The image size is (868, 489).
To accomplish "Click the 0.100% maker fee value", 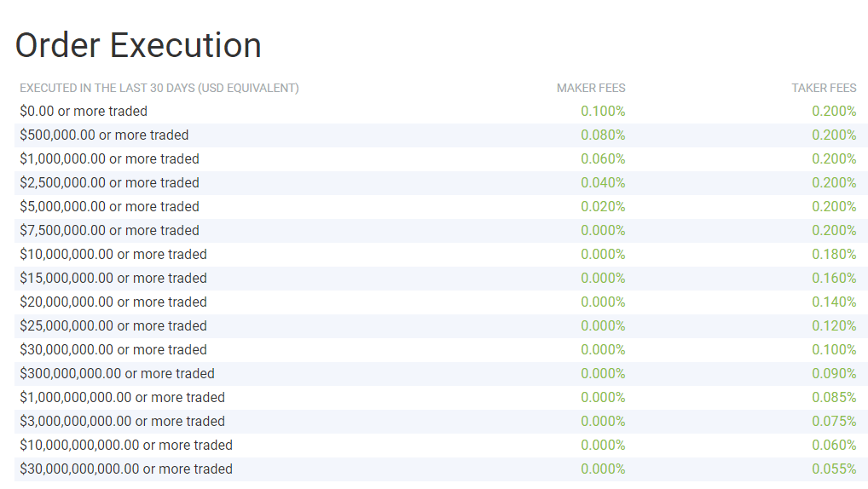I will click(x=603, y=111).
